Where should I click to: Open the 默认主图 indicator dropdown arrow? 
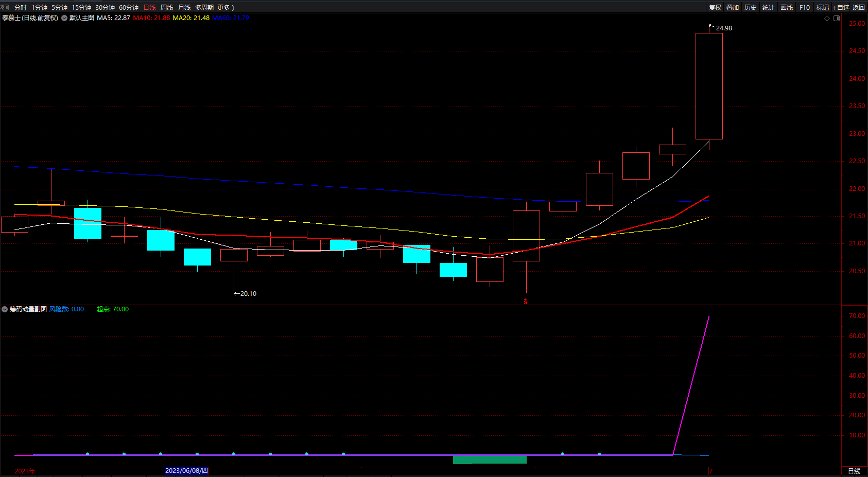64,18
